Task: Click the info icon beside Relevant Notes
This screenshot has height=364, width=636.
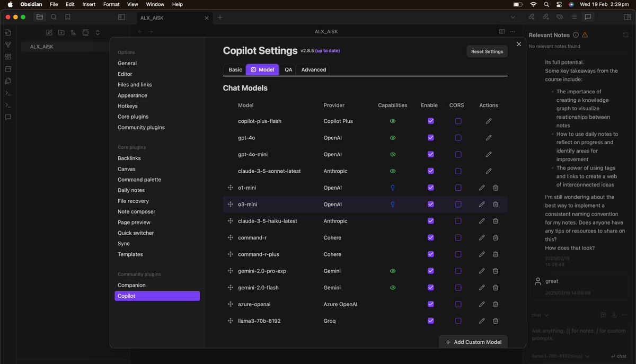Action: [575, 35]
